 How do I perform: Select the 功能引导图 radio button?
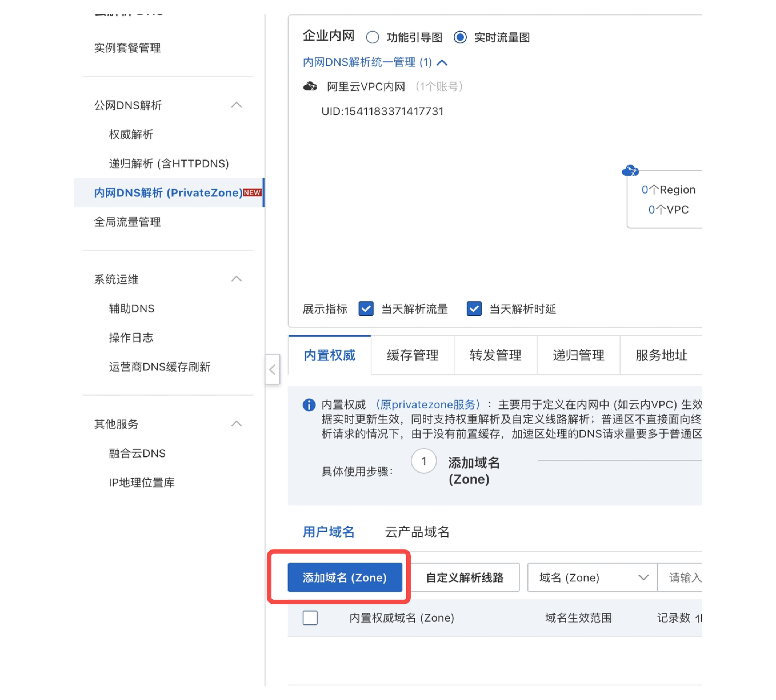coord(372,37)
